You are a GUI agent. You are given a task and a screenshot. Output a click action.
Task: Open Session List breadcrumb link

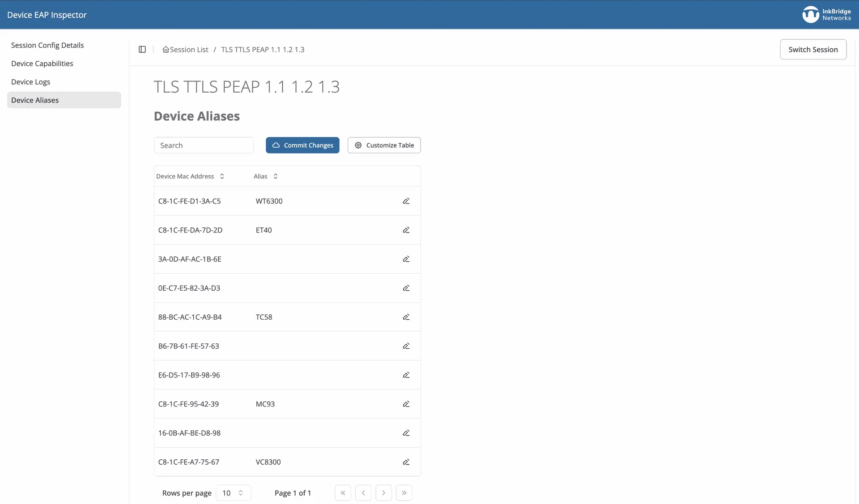pos(188,50)
